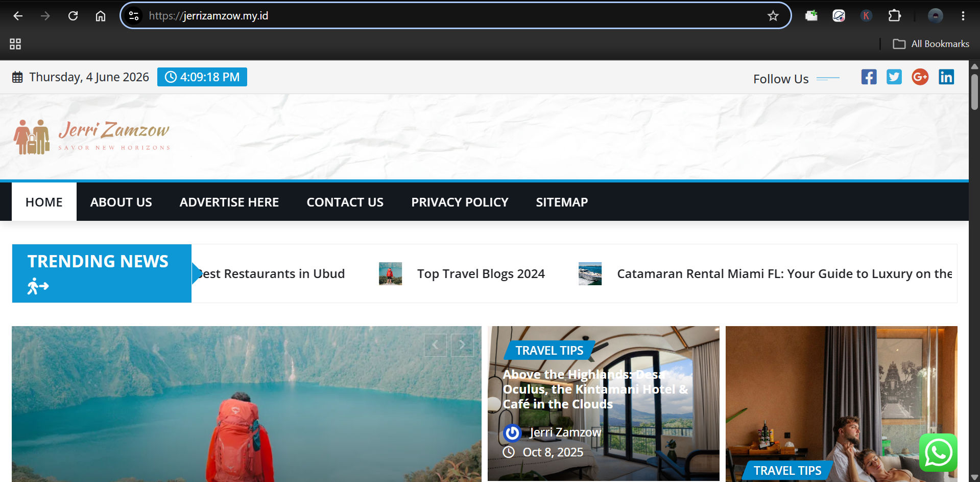The height and width of the screenshot is (482, 980).
Task: Go to the CONTACT US page
Action: [x=345, y=202]
